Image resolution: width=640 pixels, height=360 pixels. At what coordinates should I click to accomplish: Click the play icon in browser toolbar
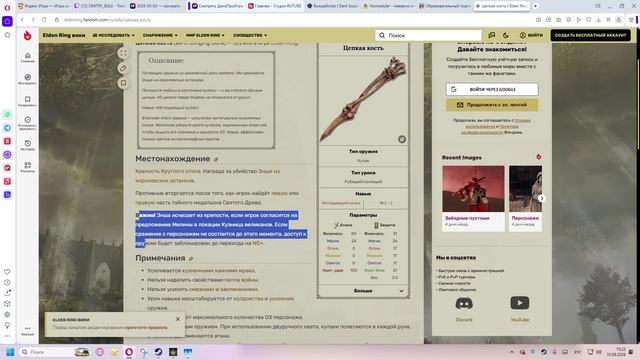tap(578, 20)
